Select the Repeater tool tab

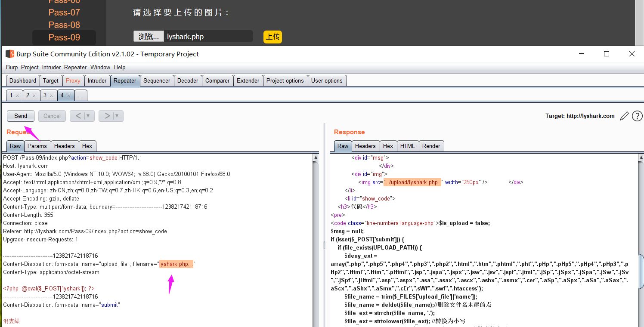point(125,80)
